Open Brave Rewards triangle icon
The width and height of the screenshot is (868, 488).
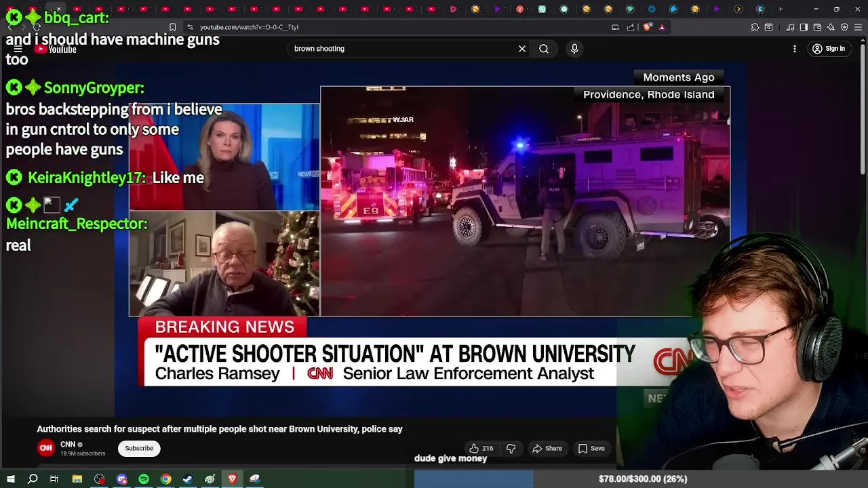click(662, 27)
